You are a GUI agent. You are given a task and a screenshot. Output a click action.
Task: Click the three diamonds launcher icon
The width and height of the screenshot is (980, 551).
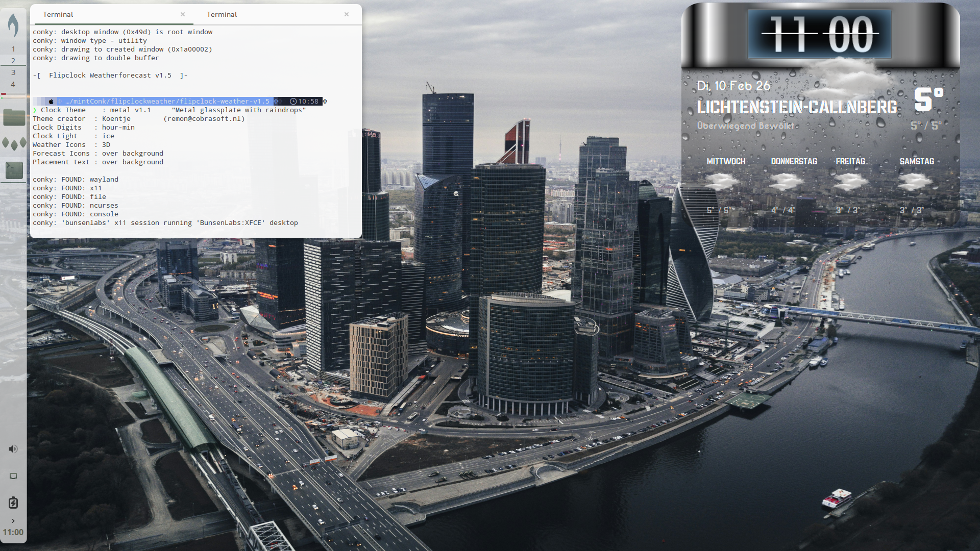point(14,143)
